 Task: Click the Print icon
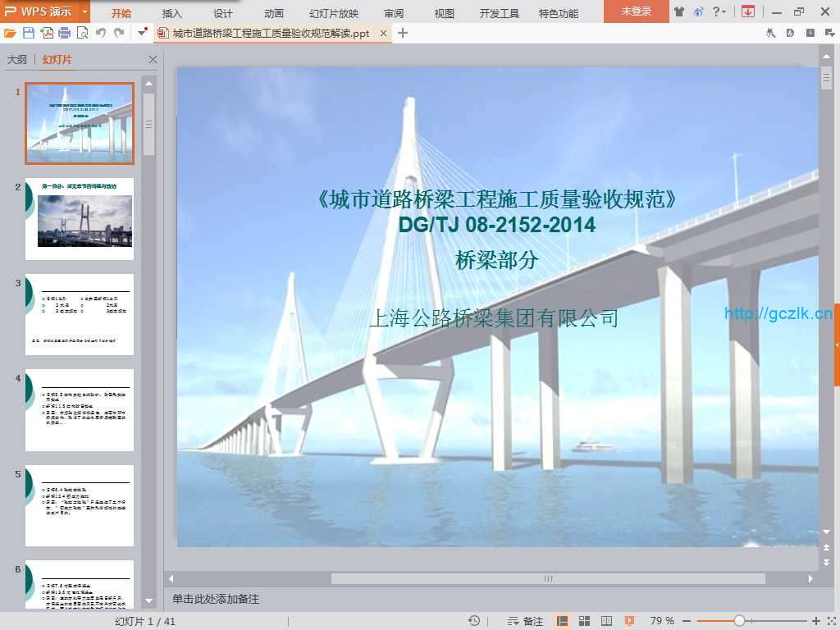click(x=64, y=33)
